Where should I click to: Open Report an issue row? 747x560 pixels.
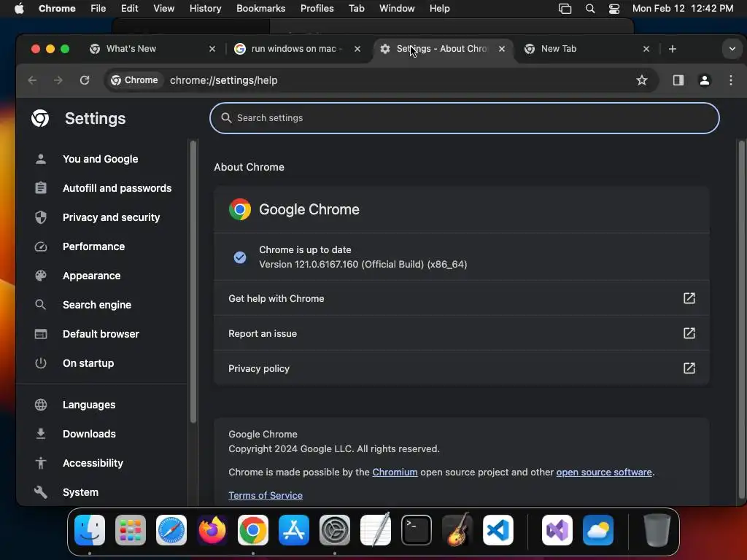tap(461, 333)
